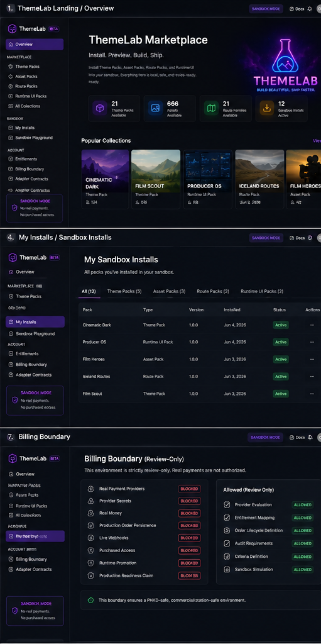Image resolution: width=321 pixels, height=644 pixels.
Task: Open Theme Packs in the Landing panel sidebar
Action: point(27,67)
